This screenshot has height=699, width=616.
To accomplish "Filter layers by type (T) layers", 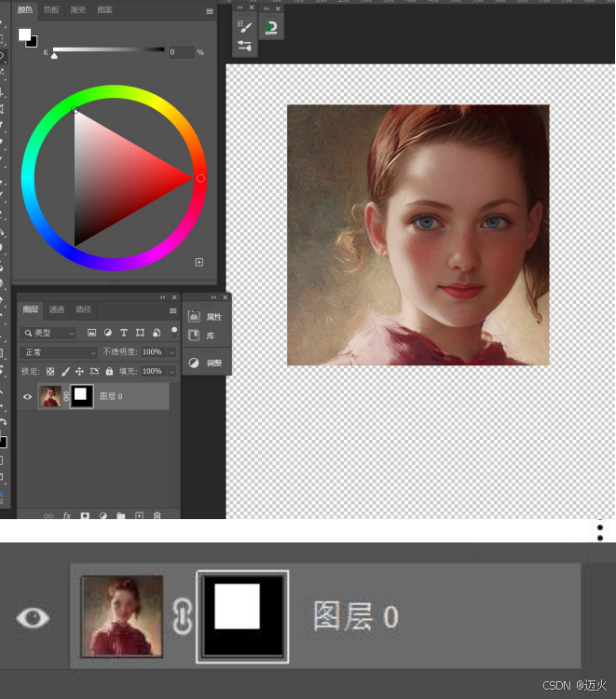I will (124, 333).
